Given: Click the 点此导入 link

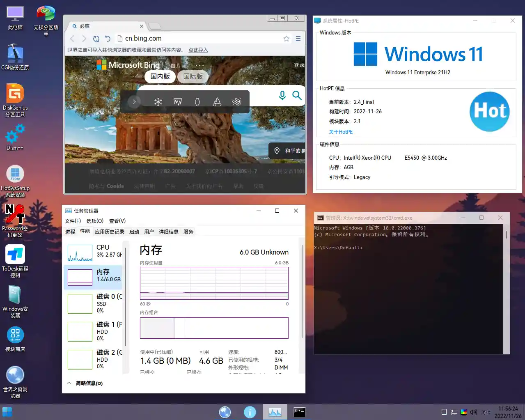Looking at the screenshot, I should pyautogui.click(x=197, y=49).
